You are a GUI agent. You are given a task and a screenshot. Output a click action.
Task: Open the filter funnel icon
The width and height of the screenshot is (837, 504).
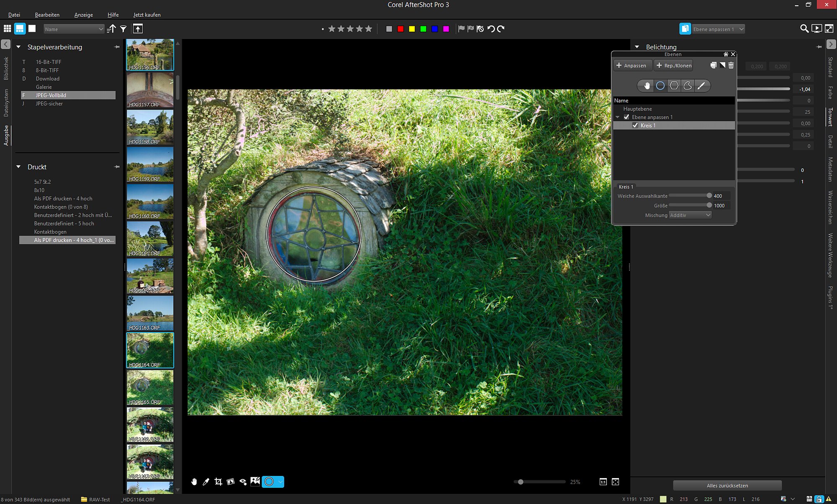[x=123, y=29]
